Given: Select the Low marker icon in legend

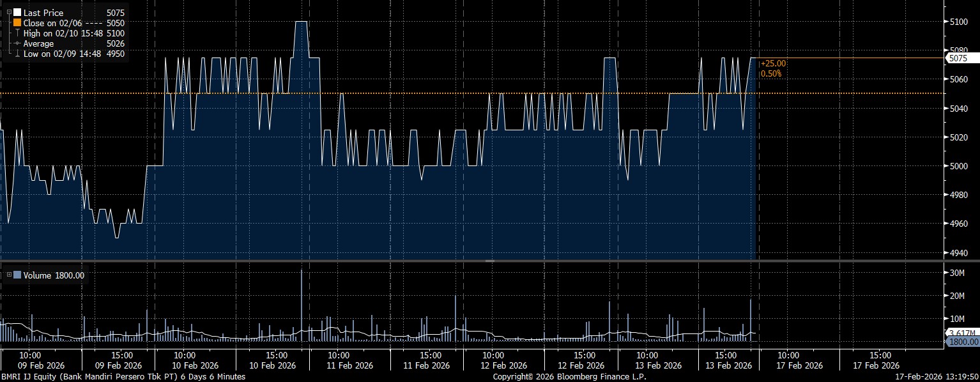Looking at the screenshot, I should [17, 54].
